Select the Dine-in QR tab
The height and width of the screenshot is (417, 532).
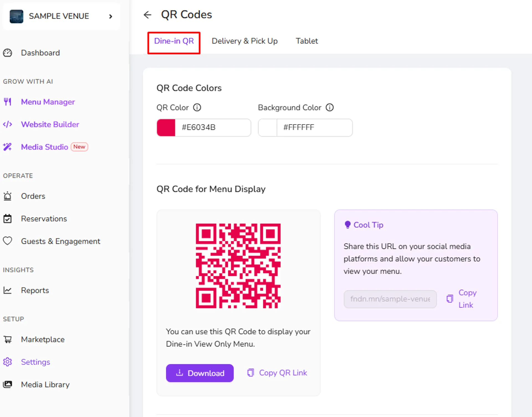(x=174, y=41)
